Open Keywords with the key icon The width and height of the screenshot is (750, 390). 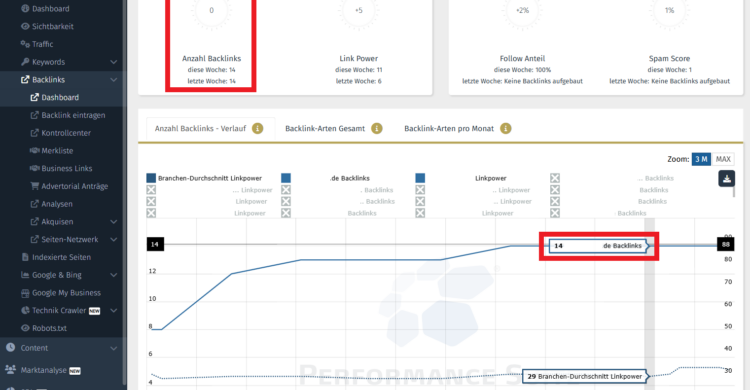(x=43, y=62)
